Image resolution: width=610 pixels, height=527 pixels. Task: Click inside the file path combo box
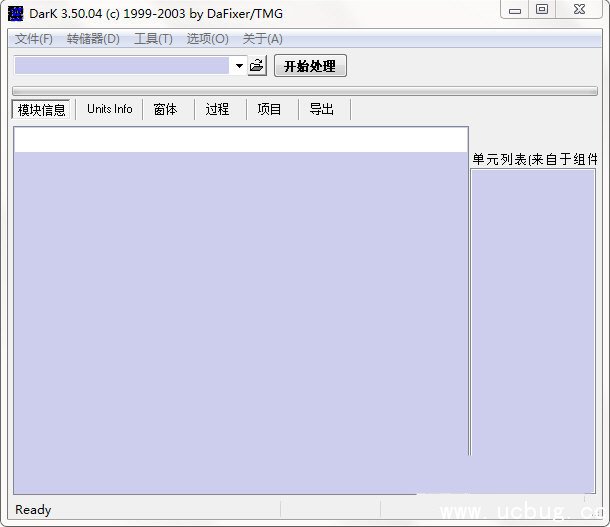pos(122,66)
